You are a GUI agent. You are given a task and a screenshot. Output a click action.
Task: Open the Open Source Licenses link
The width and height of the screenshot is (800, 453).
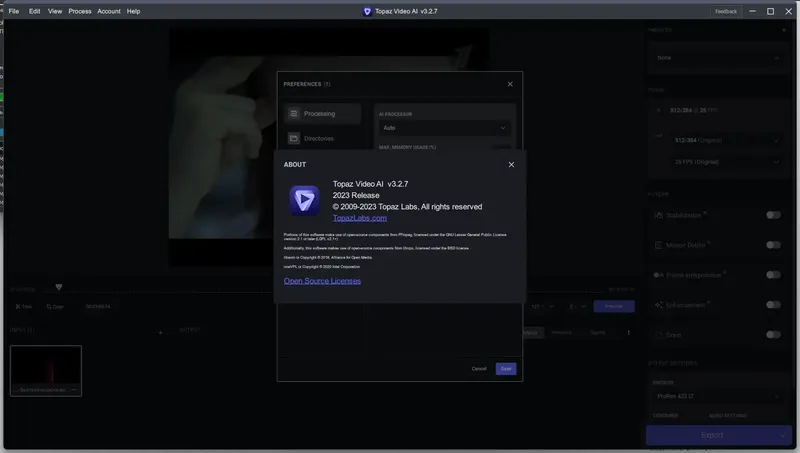tap(322, 281)
